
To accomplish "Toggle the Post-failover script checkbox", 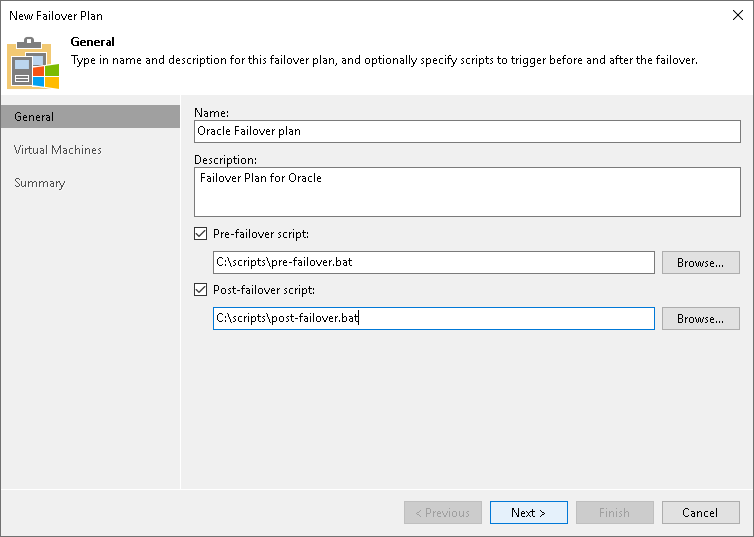I will pos(201,290).
